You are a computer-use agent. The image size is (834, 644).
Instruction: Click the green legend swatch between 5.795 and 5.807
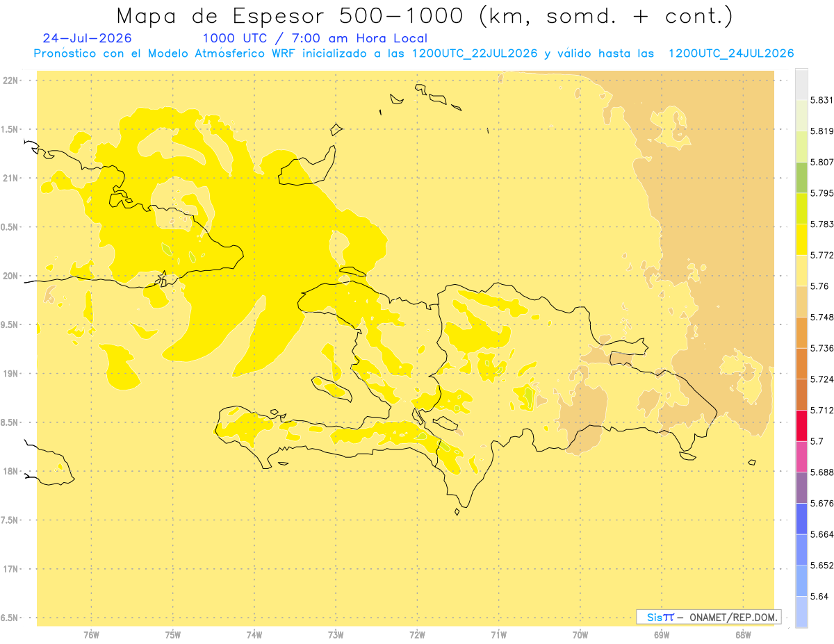(801, 177)
